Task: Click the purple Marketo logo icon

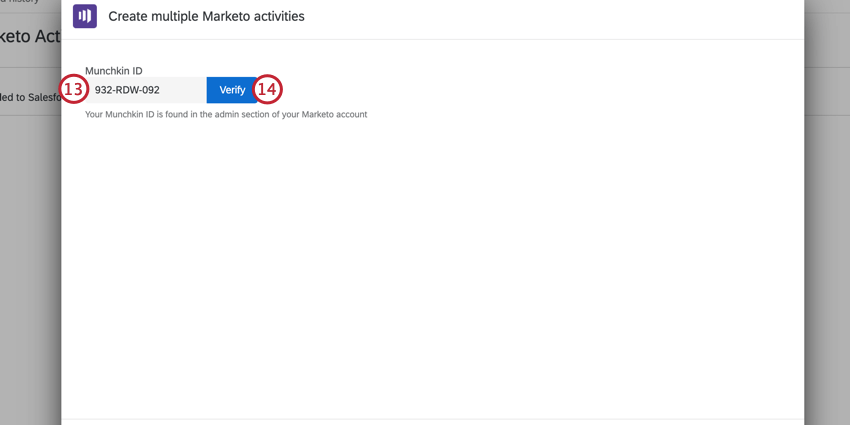Action: click(85, 16)
